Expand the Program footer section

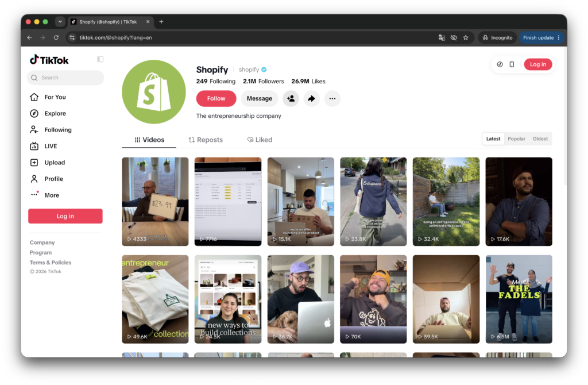41,252
